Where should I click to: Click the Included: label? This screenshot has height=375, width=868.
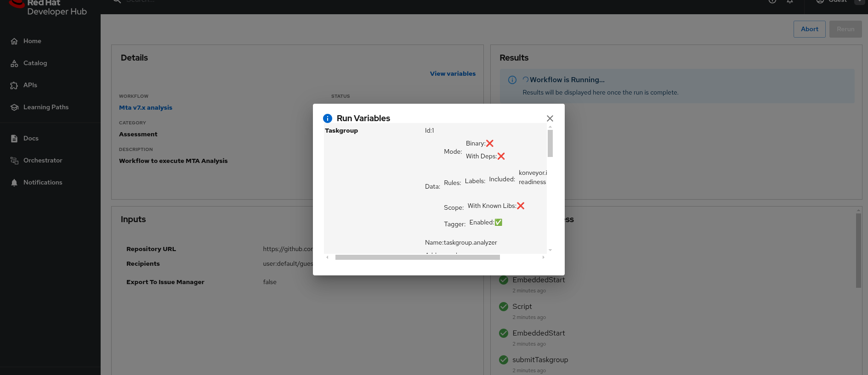coord(502,179)
